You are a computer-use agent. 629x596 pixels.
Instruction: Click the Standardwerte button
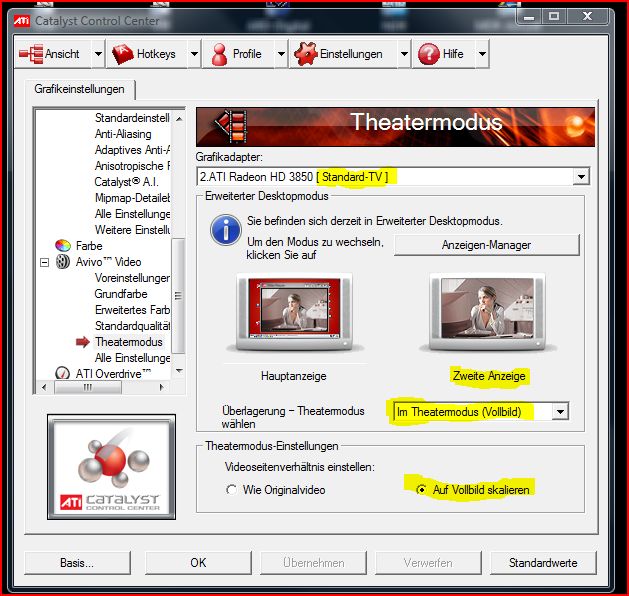click(543, 563)
